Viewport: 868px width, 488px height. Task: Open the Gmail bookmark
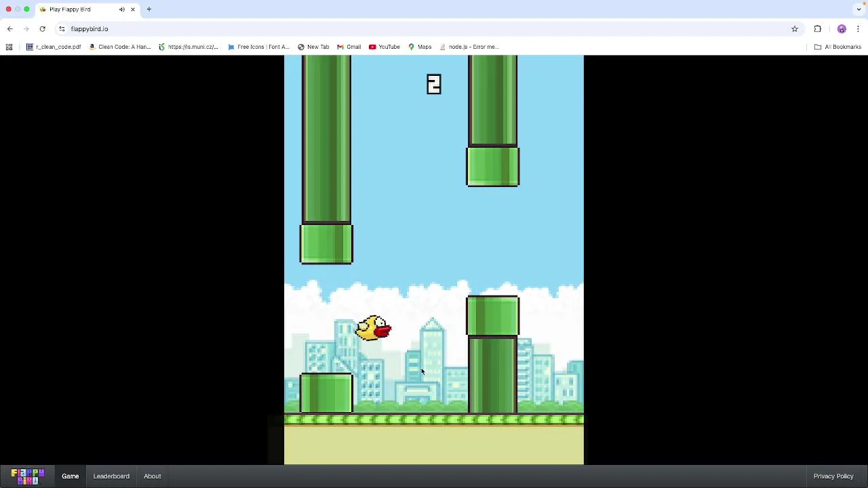tap(349, 47)
